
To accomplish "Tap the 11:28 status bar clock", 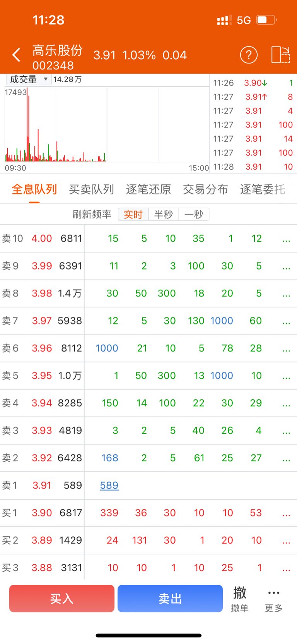I will pyautogui.click(x=48, y=20).
